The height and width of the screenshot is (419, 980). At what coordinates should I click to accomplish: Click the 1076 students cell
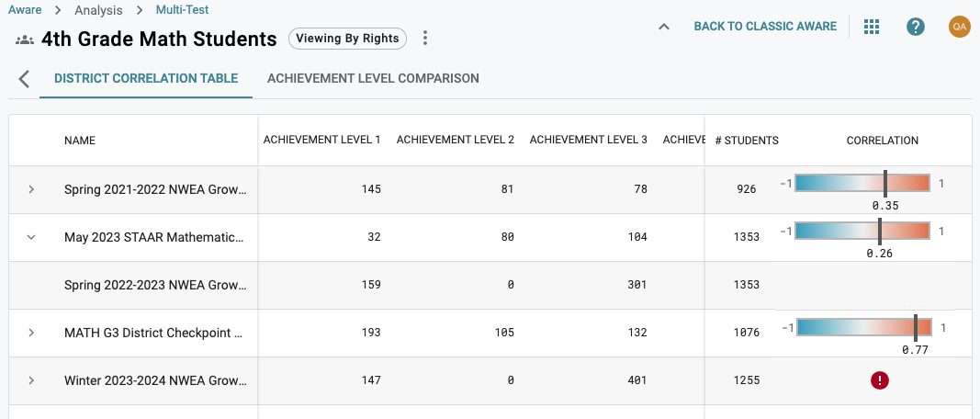tap(746, 333)
